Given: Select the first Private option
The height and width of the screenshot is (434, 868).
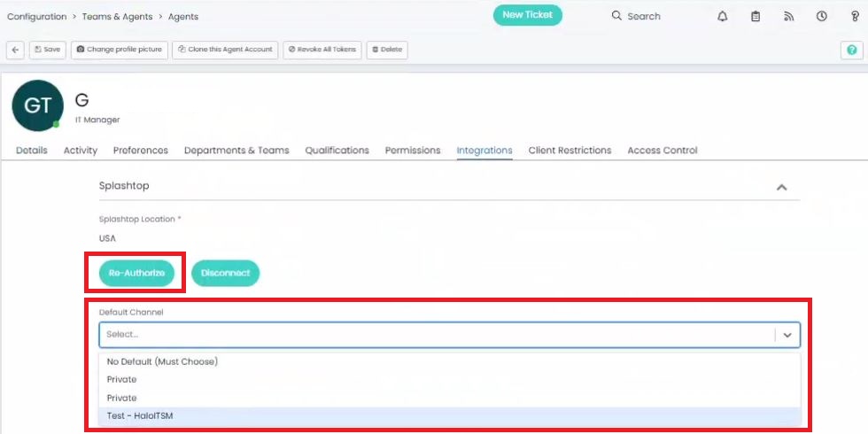Looking at the screenshot, I should point(450,380).
